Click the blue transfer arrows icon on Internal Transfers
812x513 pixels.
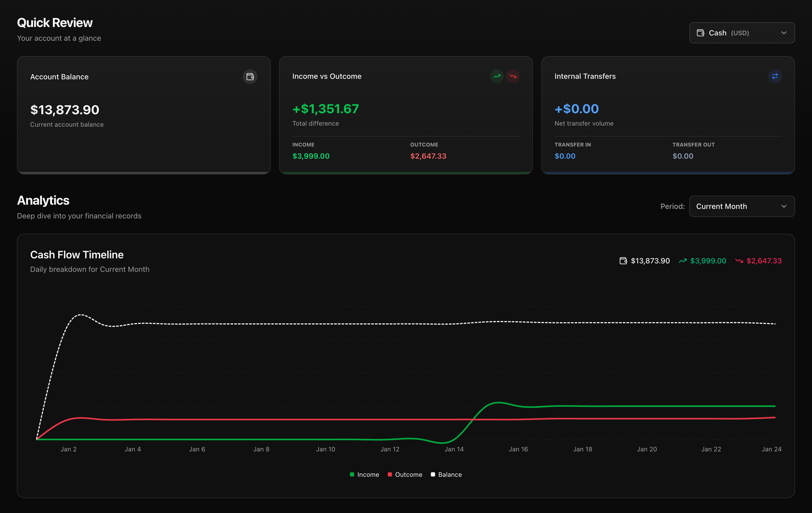click(774, 76)
